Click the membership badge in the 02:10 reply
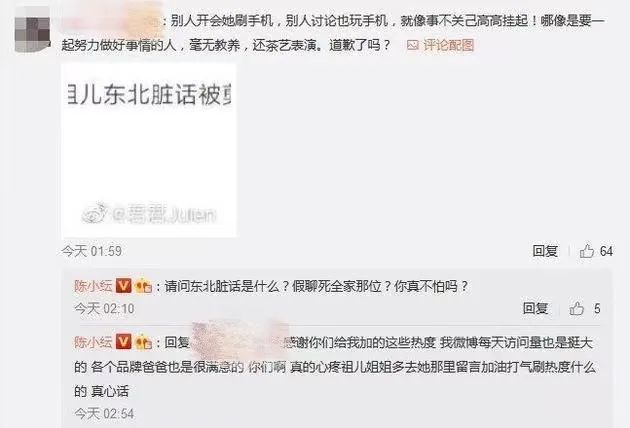The height and width of the screenshot is (428, 630). [x=143, y=286]
